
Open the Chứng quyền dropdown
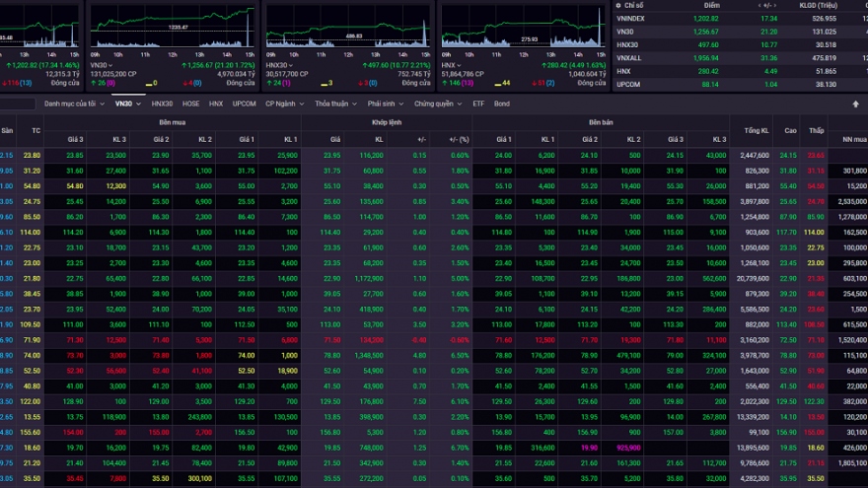click(x=437, y=104)
